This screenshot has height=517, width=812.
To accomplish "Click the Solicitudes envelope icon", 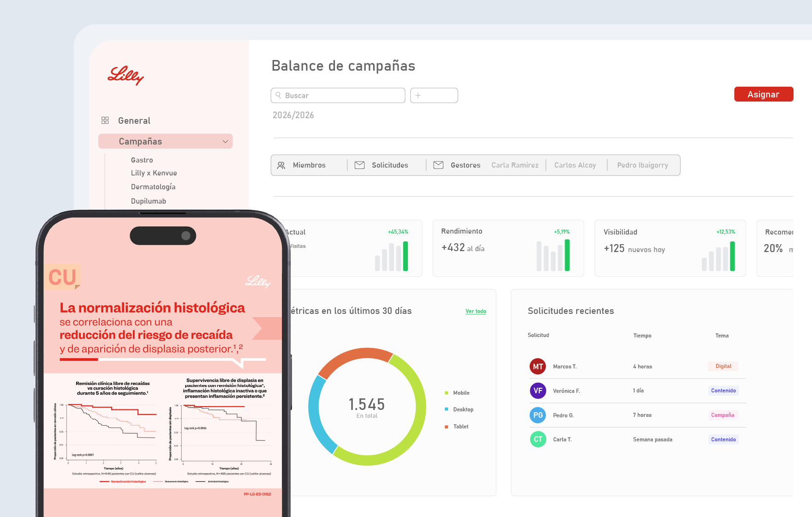I will tap(359, 165).
